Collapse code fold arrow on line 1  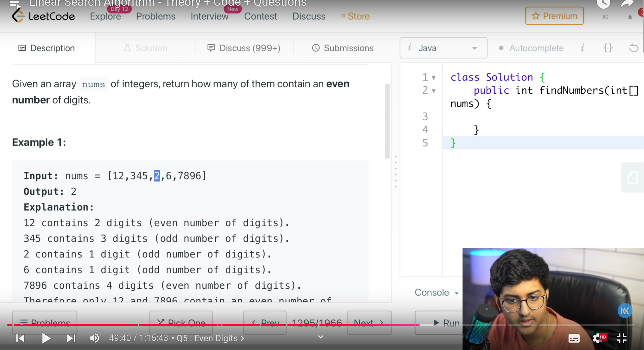[x=434, y=78]
